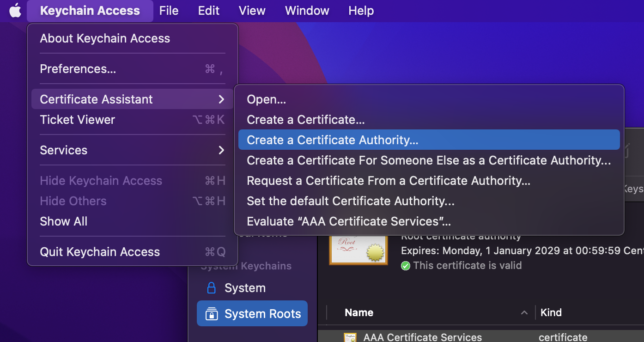This screenshot has width=644, height=342.
Task: Choose Set the default Certificate Authority
Action: pyautogui.click(x=350, y=201)
